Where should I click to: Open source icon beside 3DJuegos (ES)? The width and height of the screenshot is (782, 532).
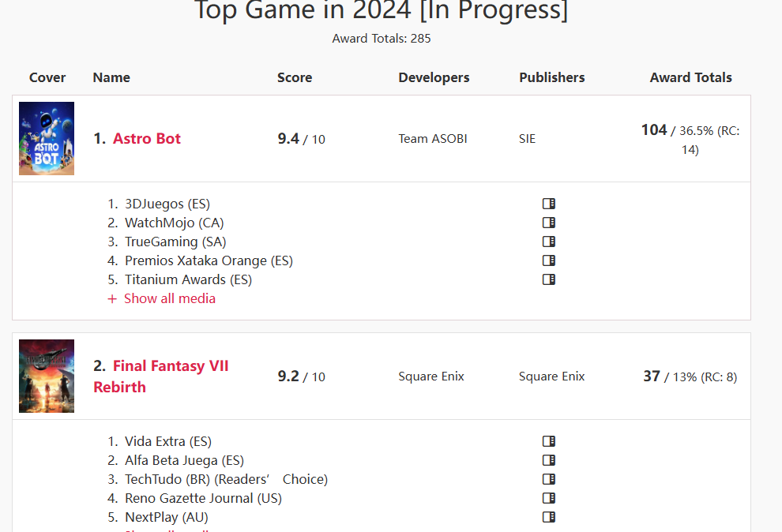click(549, 204)
